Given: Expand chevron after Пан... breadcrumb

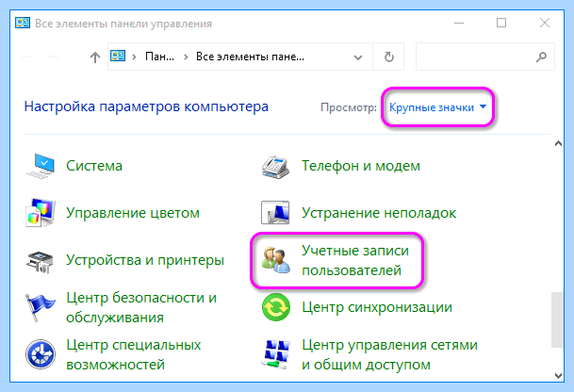Looking at the screenshot, I should [x=186, y=57].
